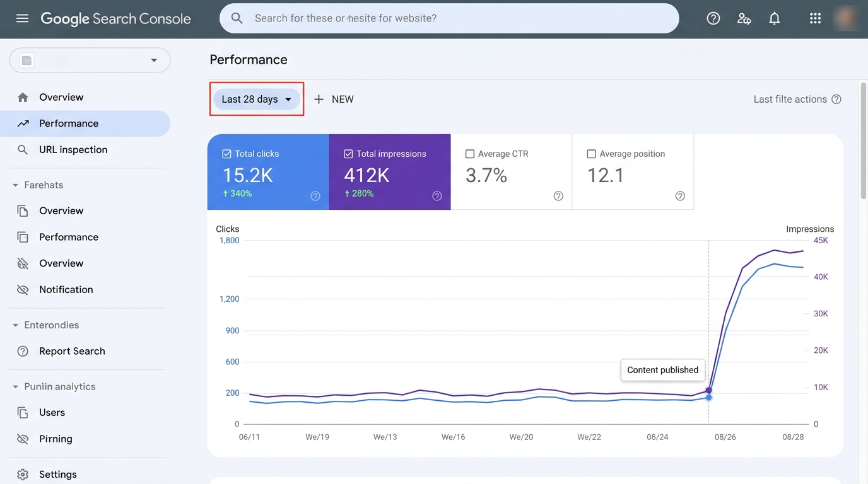The width and height of the screenshot is (868, 484).
Task: Enable the Average CTR checkbox
Action: pyautogui.click(x=469, y=154)
